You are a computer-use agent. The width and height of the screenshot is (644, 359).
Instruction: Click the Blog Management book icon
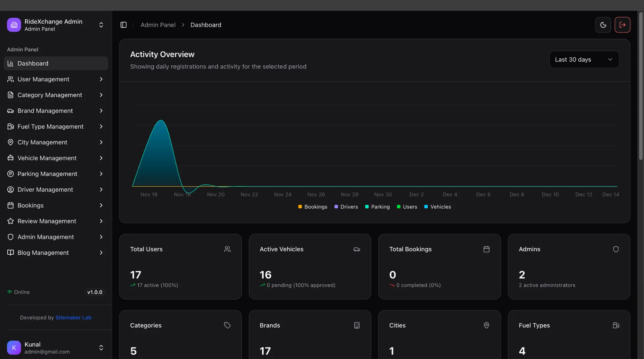10,253
